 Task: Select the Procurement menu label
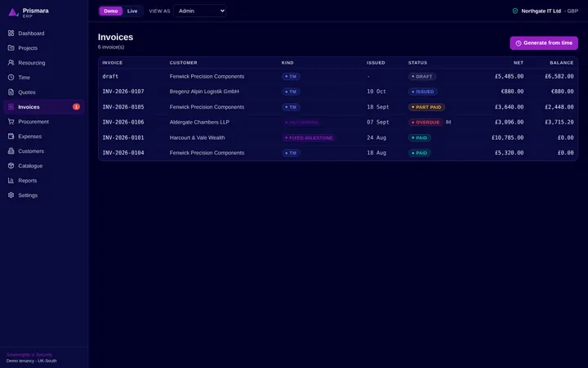click(33, 122)
